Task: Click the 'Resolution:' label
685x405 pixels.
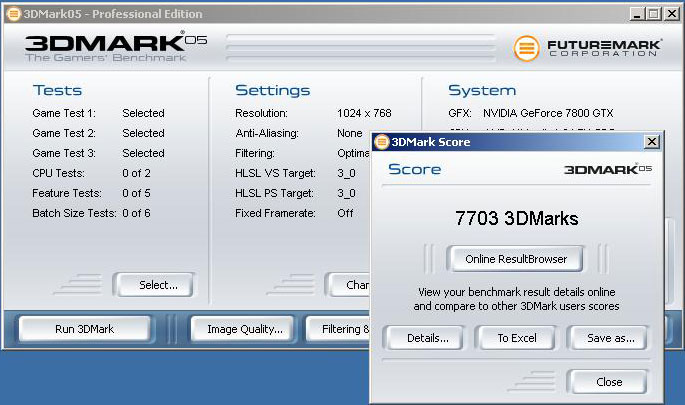Action: point(261,113)
